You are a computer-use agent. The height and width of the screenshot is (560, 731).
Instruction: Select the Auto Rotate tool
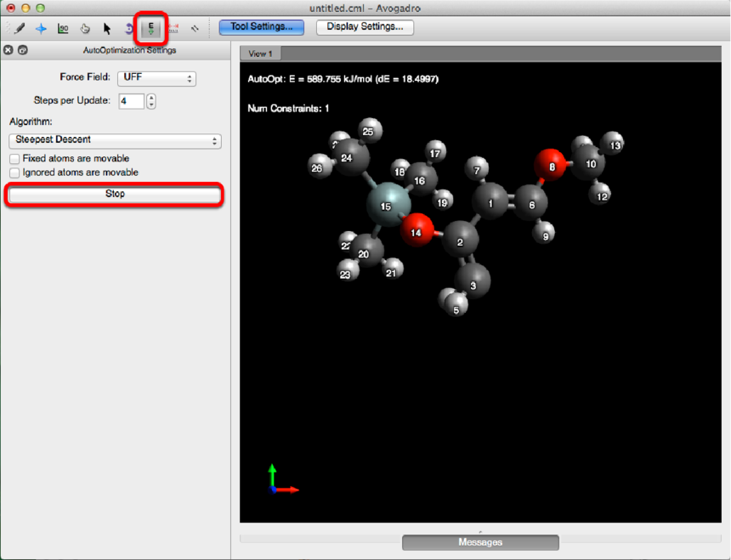(x=128, y=28)
